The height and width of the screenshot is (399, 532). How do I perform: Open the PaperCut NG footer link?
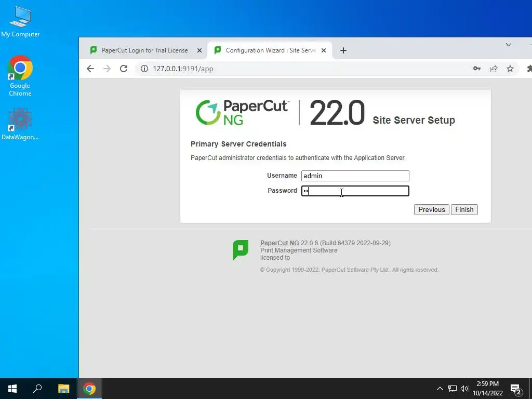(x=280, y=243)
